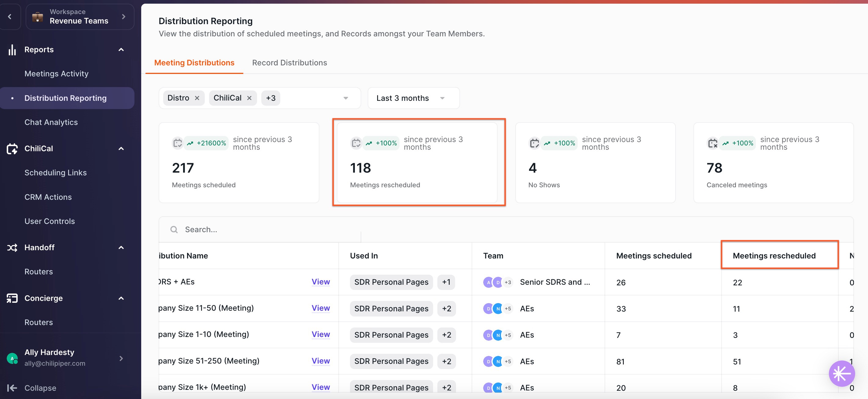This screenshot has width=868, height=399.
Task: Click the search magnifier icon
Action: (x=174, y=230)
